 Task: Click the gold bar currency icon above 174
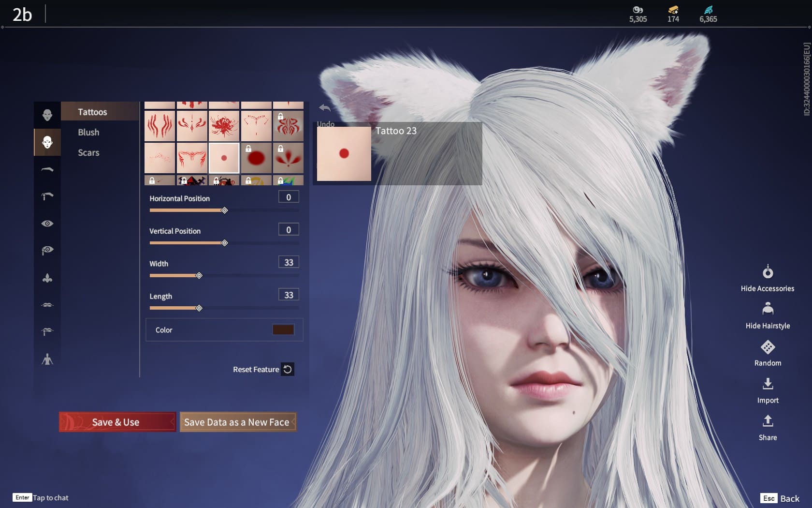pos(673,10)
